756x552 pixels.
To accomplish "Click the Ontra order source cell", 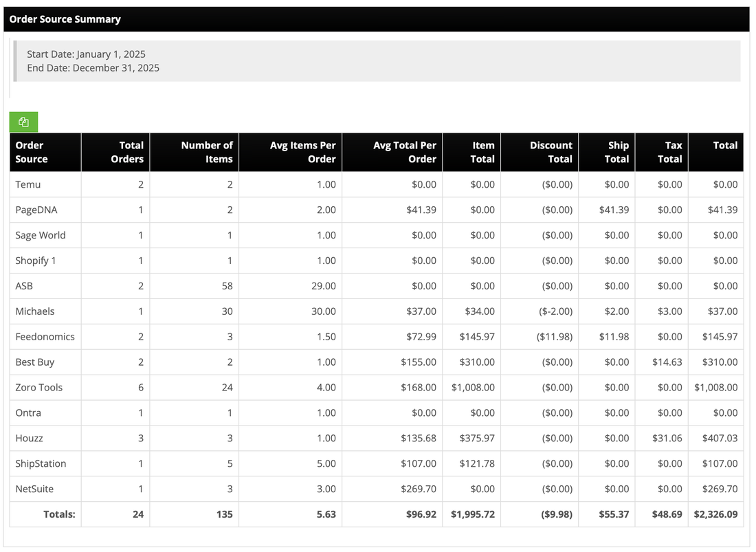I will click(45, 413).
